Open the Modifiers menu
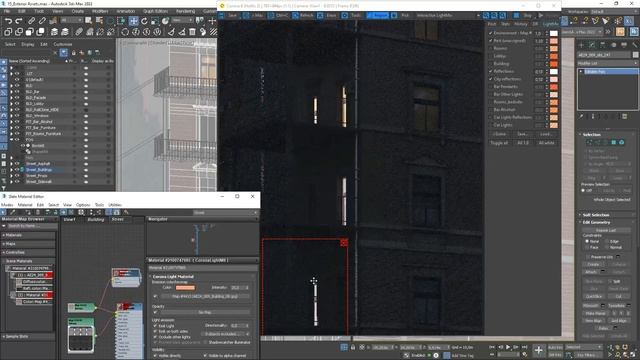Image resolution: width=640 pixels, height=360 pixels. coord(100,11)
